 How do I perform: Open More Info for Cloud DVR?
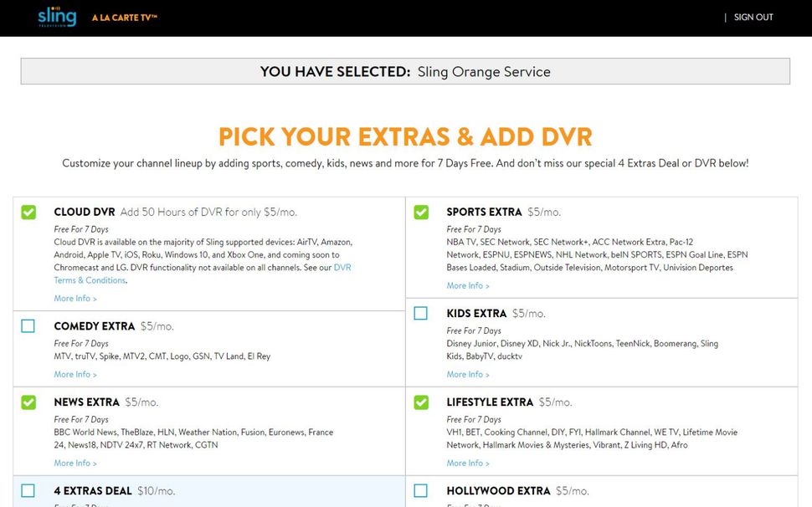75,299
